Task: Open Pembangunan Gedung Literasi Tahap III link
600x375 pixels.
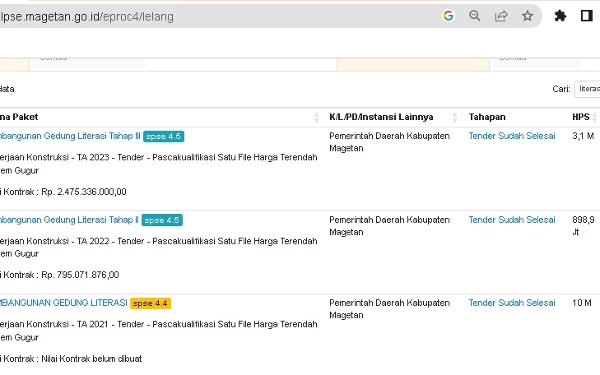Action: click(x=70, y=136)
